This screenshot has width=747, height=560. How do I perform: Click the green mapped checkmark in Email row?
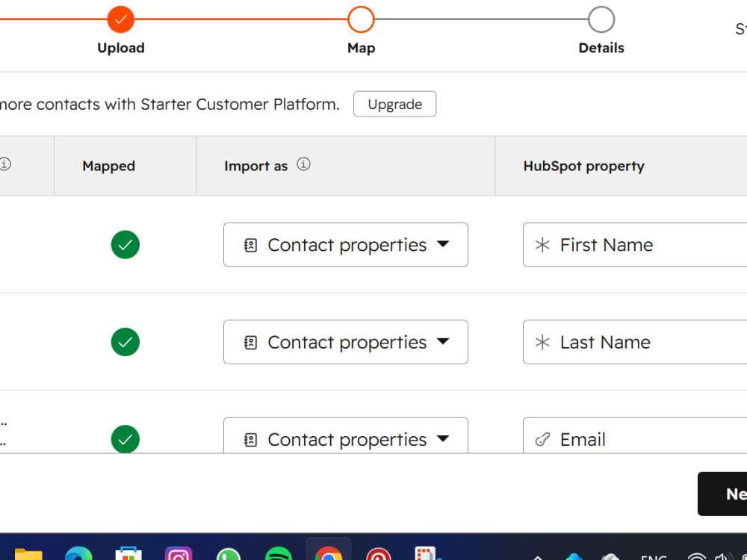(125, 438)
